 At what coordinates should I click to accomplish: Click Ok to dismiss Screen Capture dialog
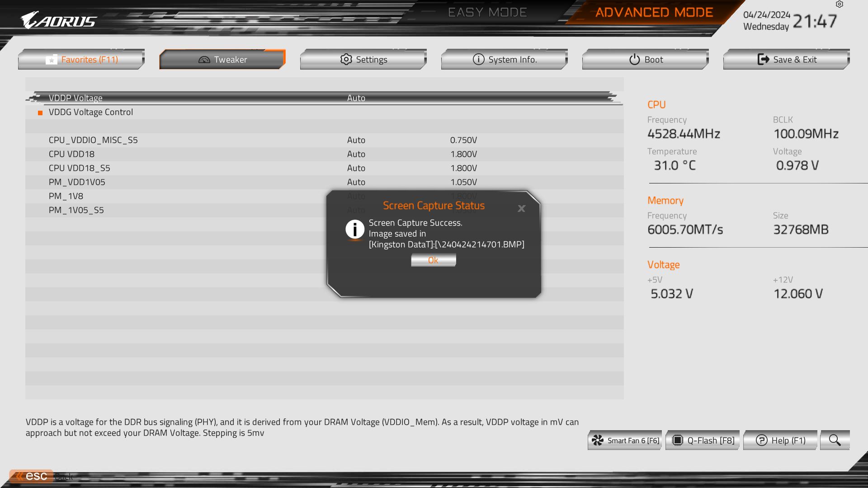(434, 259)
